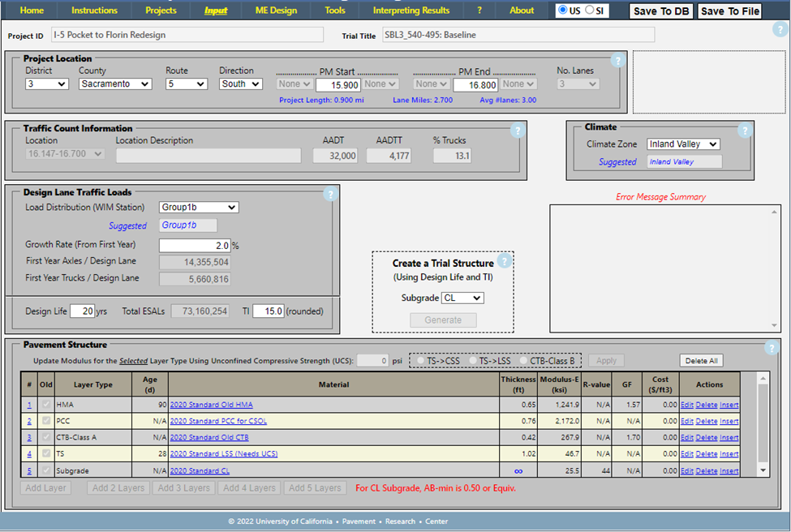
Task: Go to Interpreting Results menu
Action: click(x=411, y=11)
